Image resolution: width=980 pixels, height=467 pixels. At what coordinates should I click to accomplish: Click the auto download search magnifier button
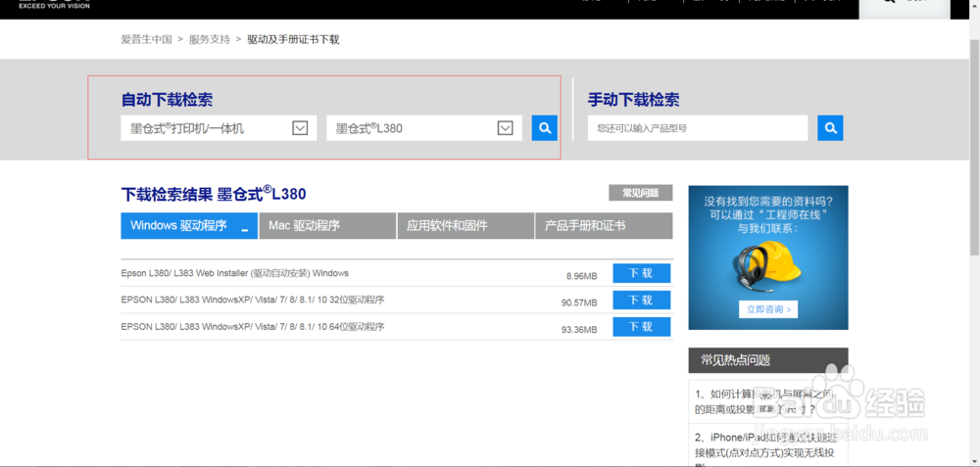tap(544, 128)
